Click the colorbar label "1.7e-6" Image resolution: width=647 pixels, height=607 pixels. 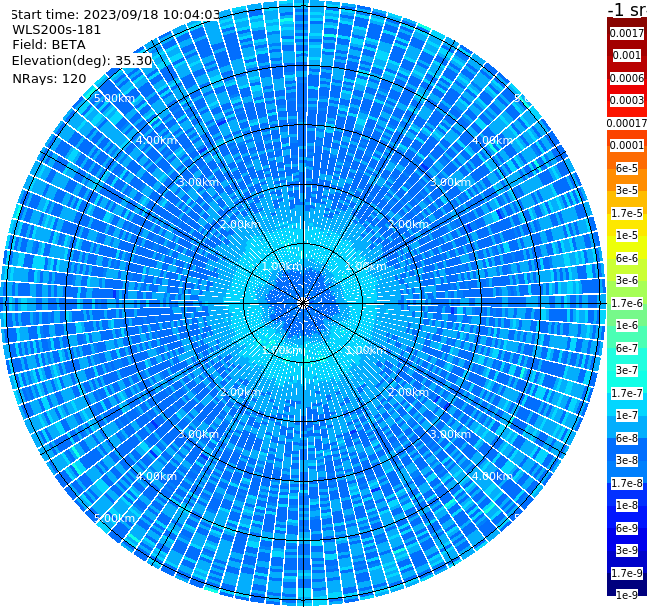point(627,303)
